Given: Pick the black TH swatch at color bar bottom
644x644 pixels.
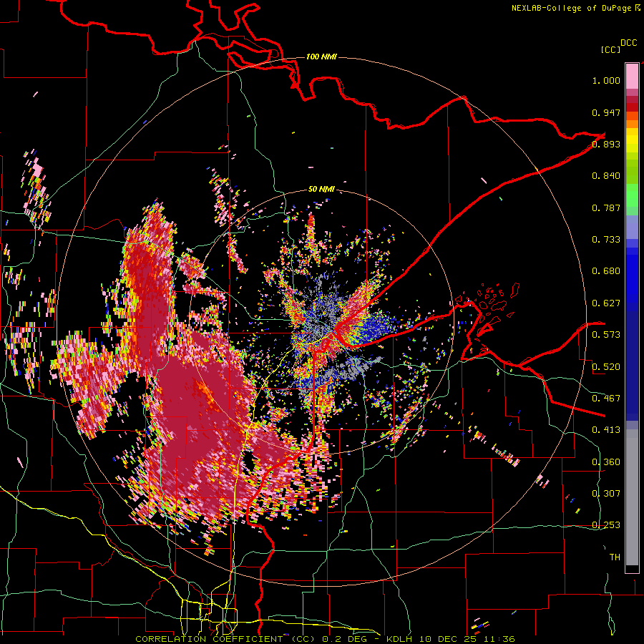Looking at the screenshot, I should (x=632, y=568).
